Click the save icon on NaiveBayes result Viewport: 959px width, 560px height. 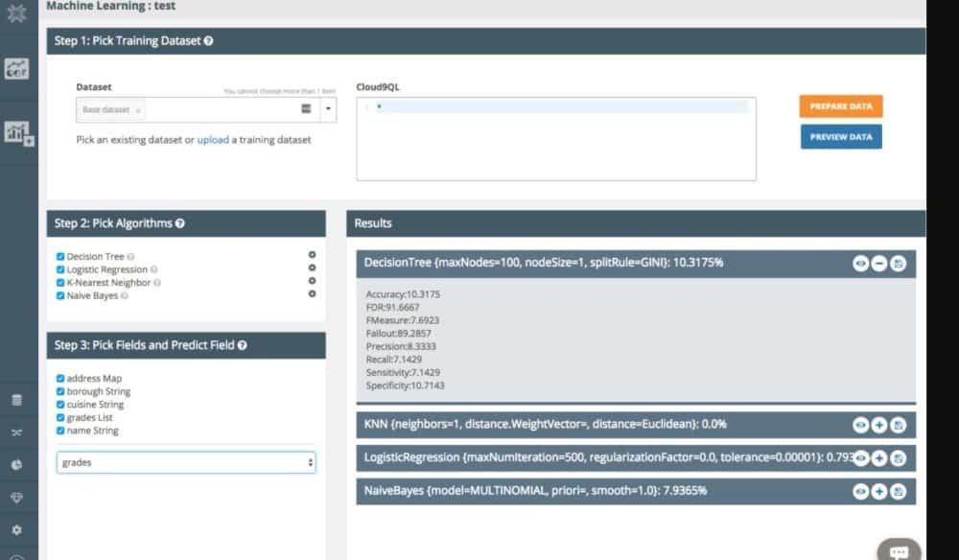coord(898,491)
